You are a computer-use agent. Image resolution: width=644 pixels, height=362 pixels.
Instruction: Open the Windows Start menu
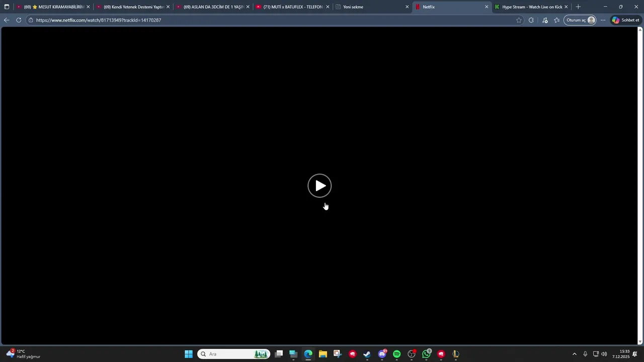[189, 354]
